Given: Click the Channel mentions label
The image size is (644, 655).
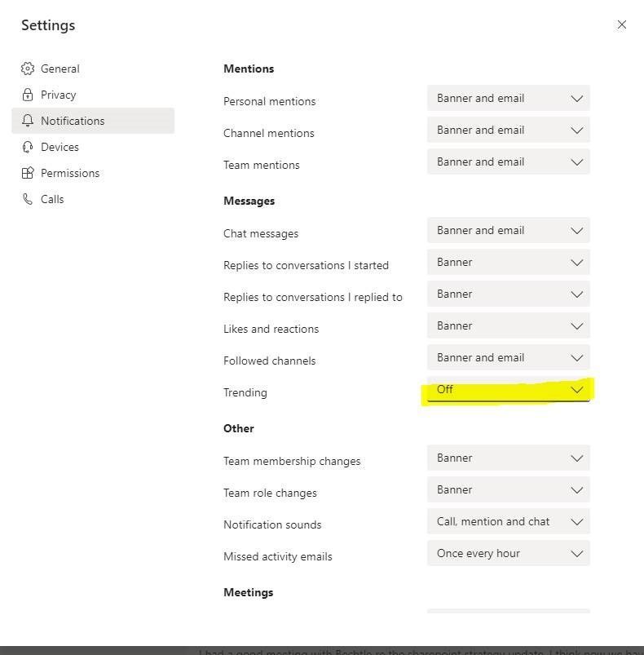Looking at the screenshot, I should (269, 133).
